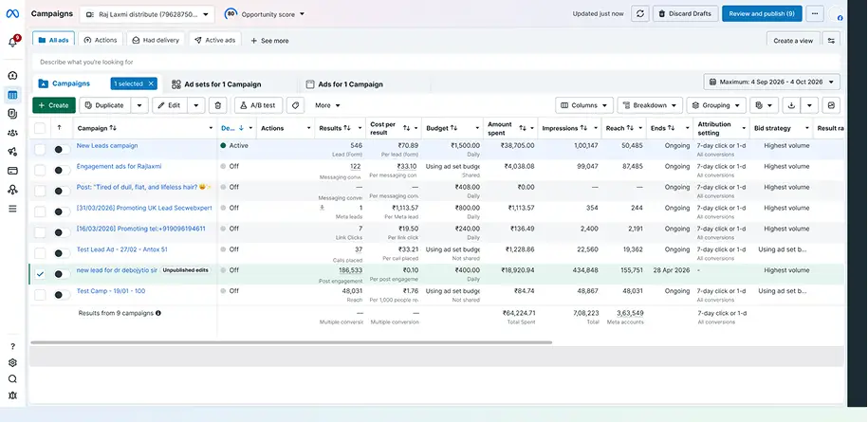Open the Settings gear icon
This screenshot has height=423, width=868.
point(12,362)
